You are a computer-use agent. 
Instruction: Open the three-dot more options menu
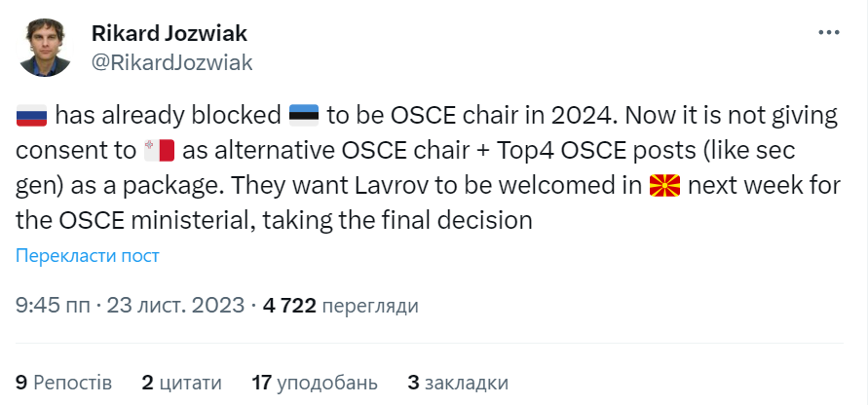[x=828, y=32]
